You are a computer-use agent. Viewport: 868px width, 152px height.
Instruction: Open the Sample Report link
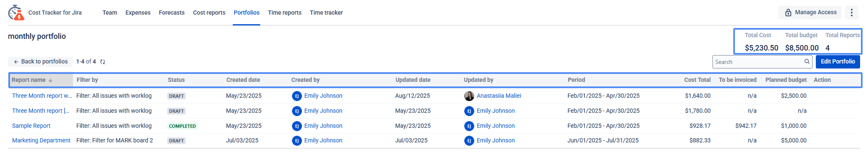pyautogui.click(x=31, y=126)
